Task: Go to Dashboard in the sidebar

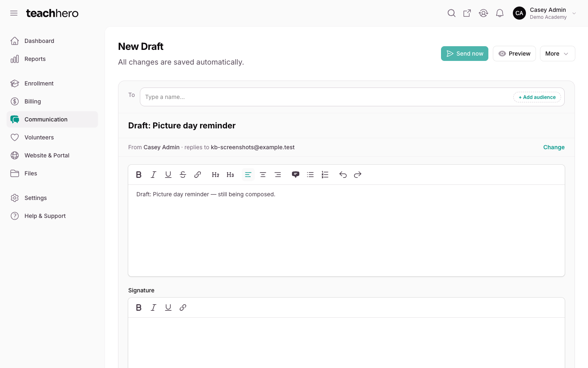Action: point(52,41)
